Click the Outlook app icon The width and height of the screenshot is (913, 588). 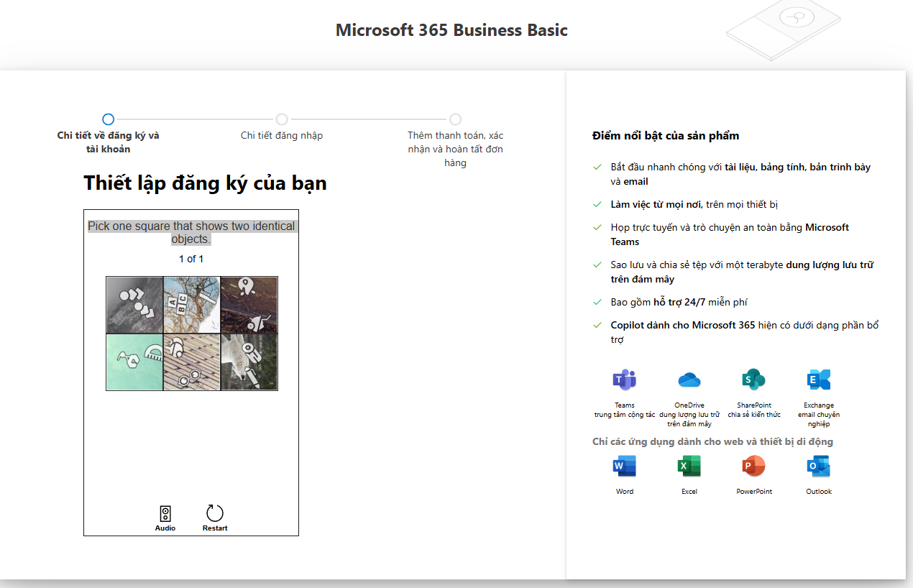[x=818, y=467]
